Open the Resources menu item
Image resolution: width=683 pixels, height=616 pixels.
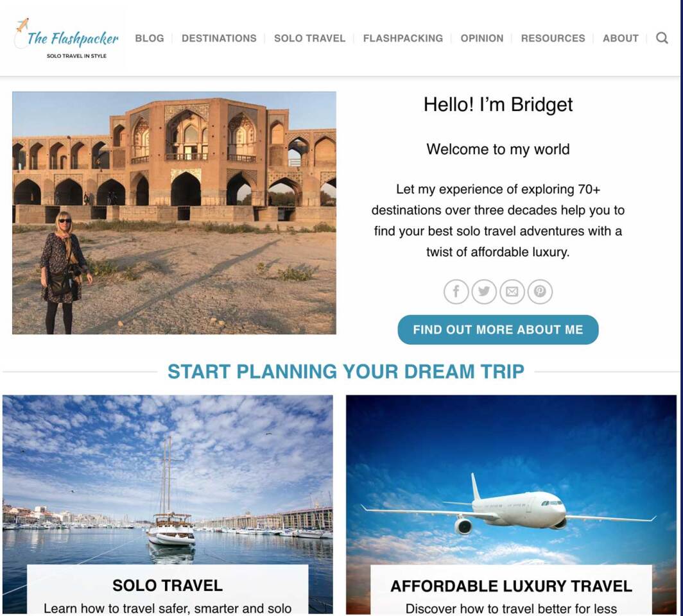(553, 38)
